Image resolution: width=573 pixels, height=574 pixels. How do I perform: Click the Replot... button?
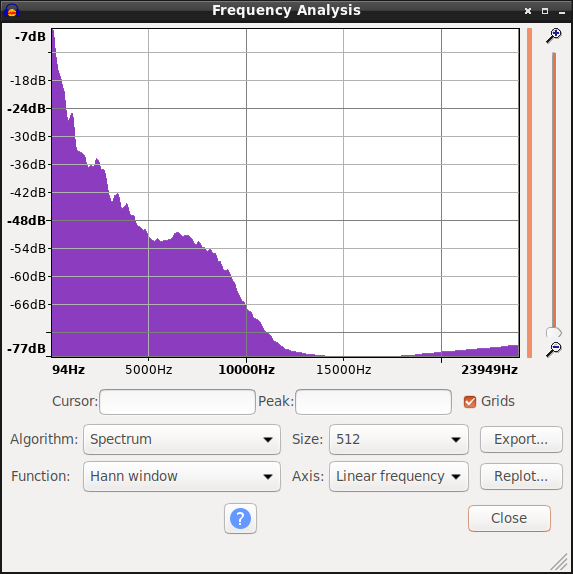pyautogui.click(x=521, y=476)
